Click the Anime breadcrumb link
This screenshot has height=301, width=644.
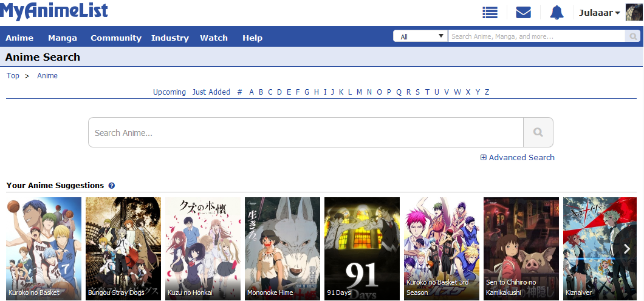(47, 75)
